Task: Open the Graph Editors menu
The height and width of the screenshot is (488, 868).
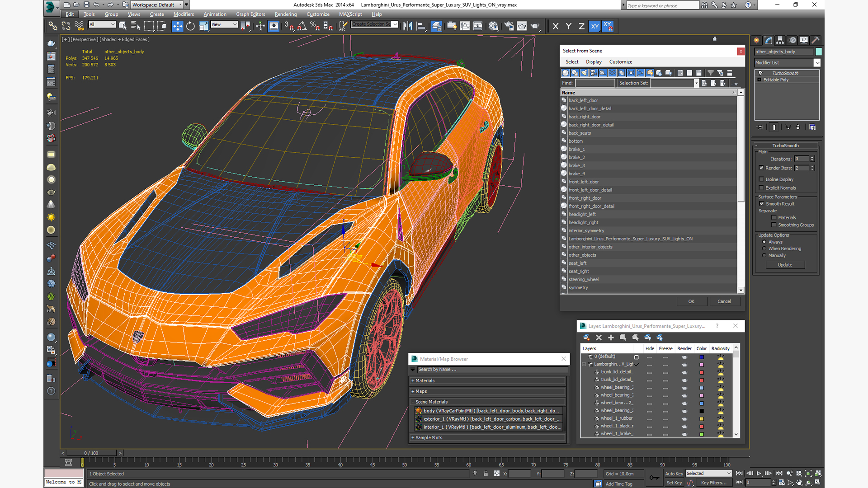Action: pyautogui.click(x=250, y=14)
